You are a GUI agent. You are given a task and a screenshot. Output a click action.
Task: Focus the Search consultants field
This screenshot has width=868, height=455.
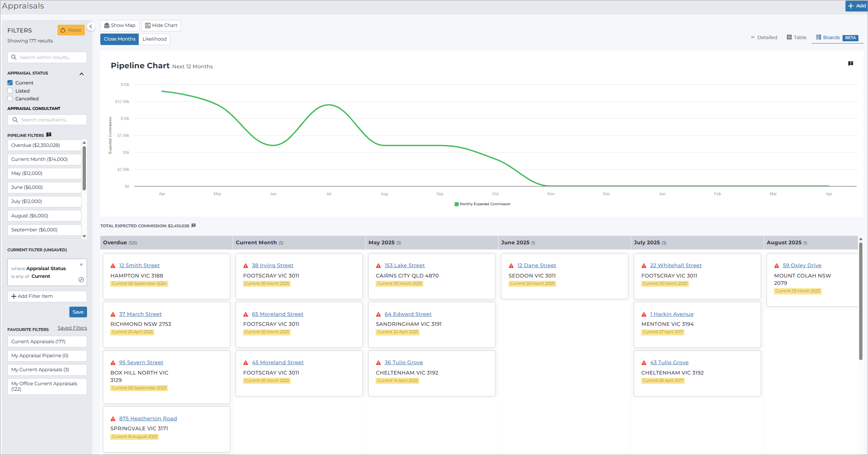[47, 120]
